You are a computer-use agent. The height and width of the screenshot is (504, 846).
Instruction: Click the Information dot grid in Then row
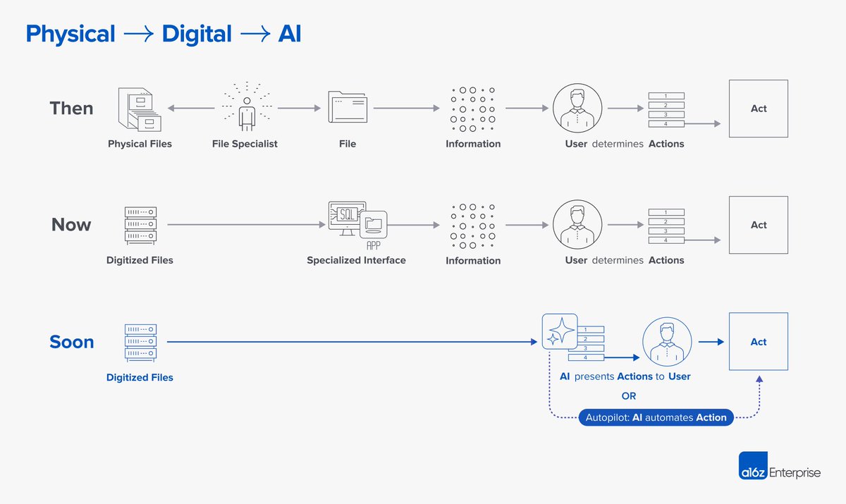pos(473,109)
